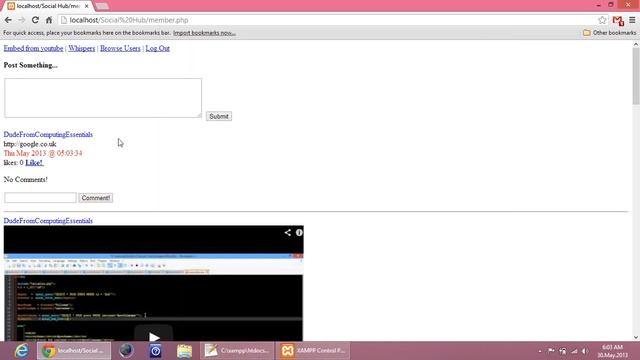The width and height of the screenshot is (640, 360).
Task: Play the embedded YouTube video
Action: pyautogui.click(x=153, y=337)
